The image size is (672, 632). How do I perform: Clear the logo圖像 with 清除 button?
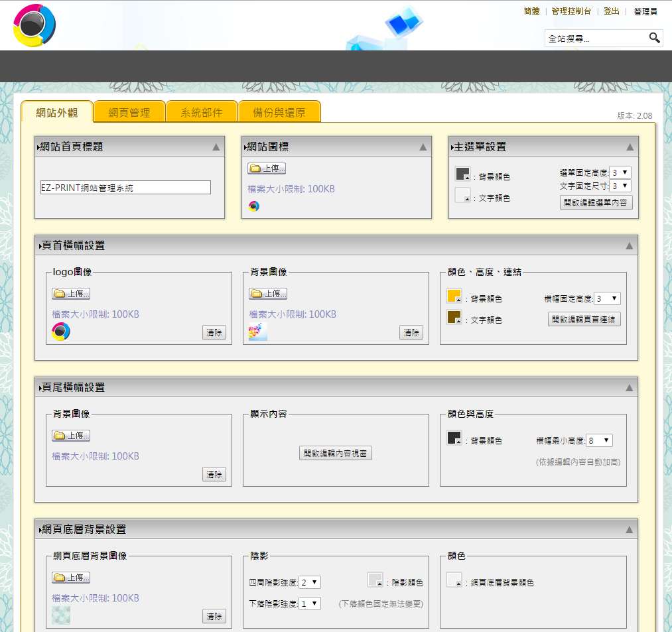point(214,333)
